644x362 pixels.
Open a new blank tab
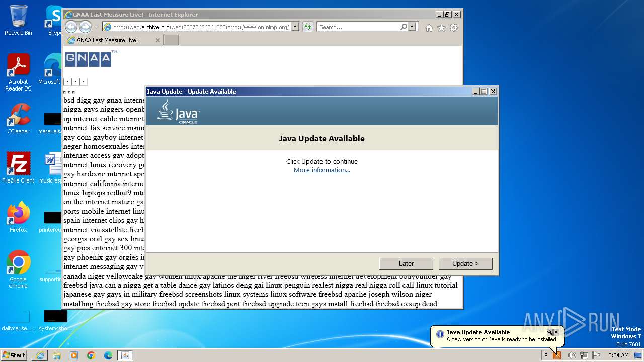(171, 40)
